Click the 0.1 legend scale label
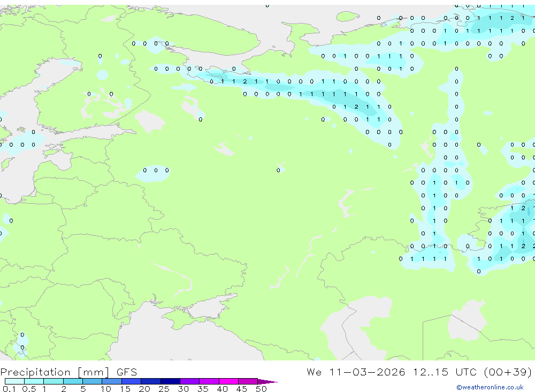 point(9,389)
